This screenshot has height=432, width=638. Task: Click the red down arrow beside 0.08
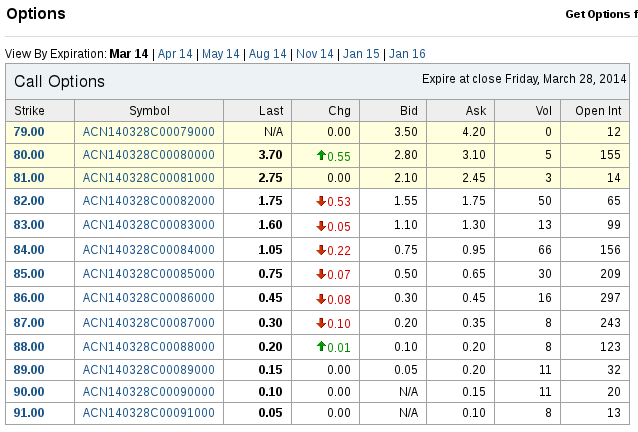(x=321, y=299)
